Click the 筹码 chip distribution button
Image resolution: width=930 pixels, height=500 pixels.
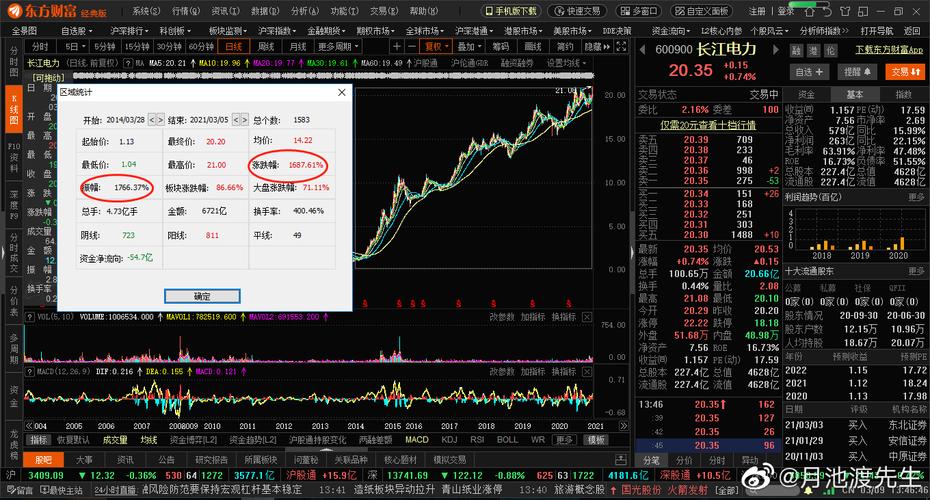[501, 46]
